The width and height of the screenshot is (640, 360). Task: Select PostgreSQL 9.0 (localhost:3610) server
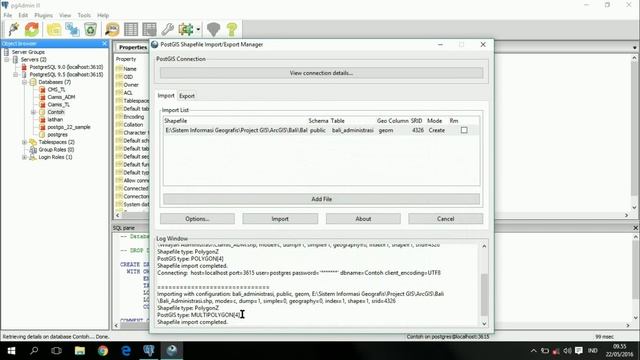click(x=66, y=67)
